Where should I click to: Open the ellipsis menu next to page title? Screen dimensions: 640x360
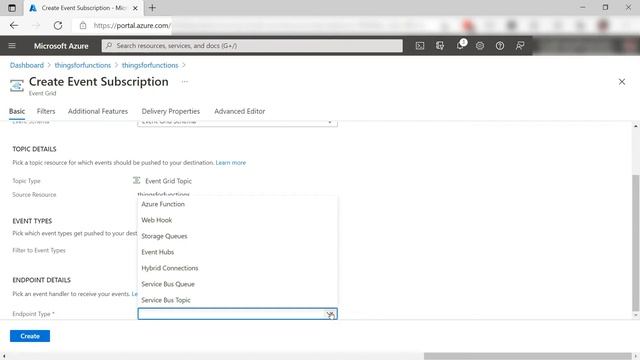coord(184,82)
